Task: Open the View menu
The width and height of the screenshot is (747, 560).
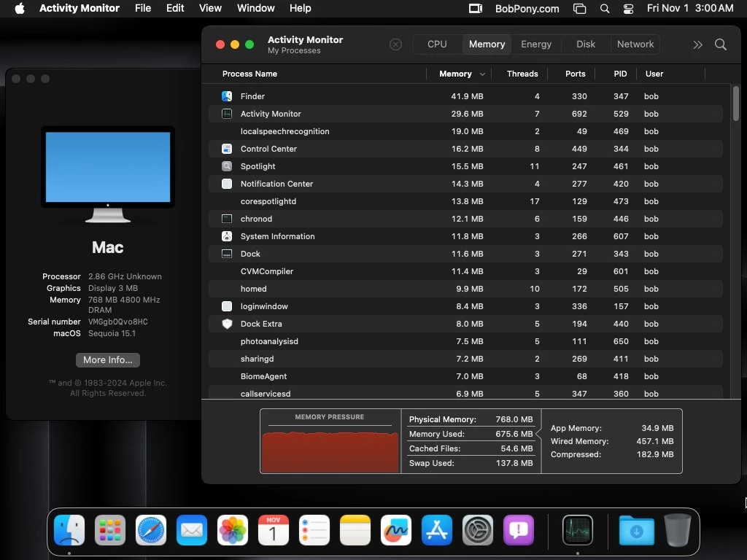Action: click(210, 8)
